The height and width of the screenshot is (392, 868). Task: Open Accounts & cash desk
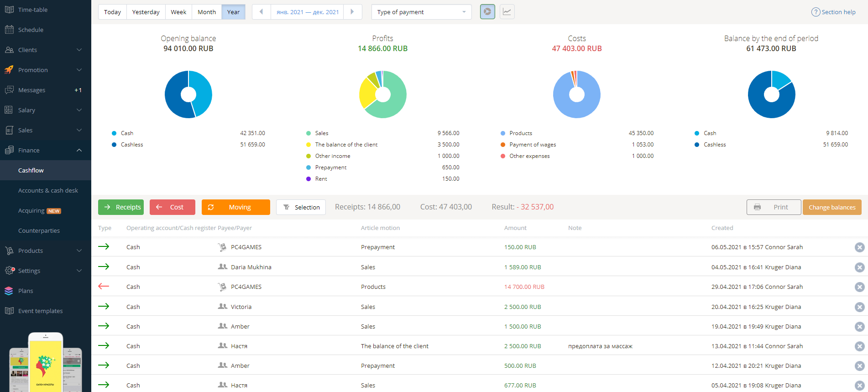(46, 190)
